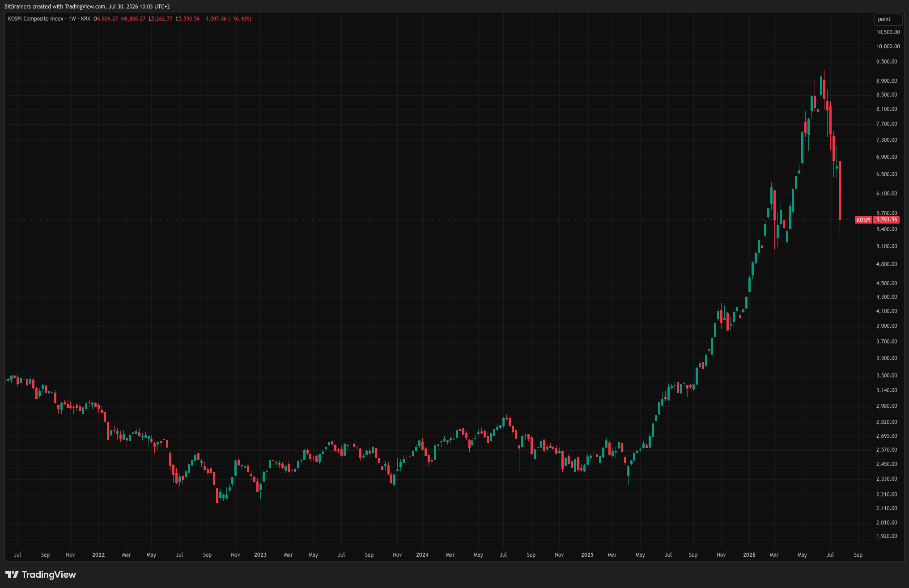Open the 'point' price scale unit button
The height and width of the screenshot is (588, 909).
(888, 19)
